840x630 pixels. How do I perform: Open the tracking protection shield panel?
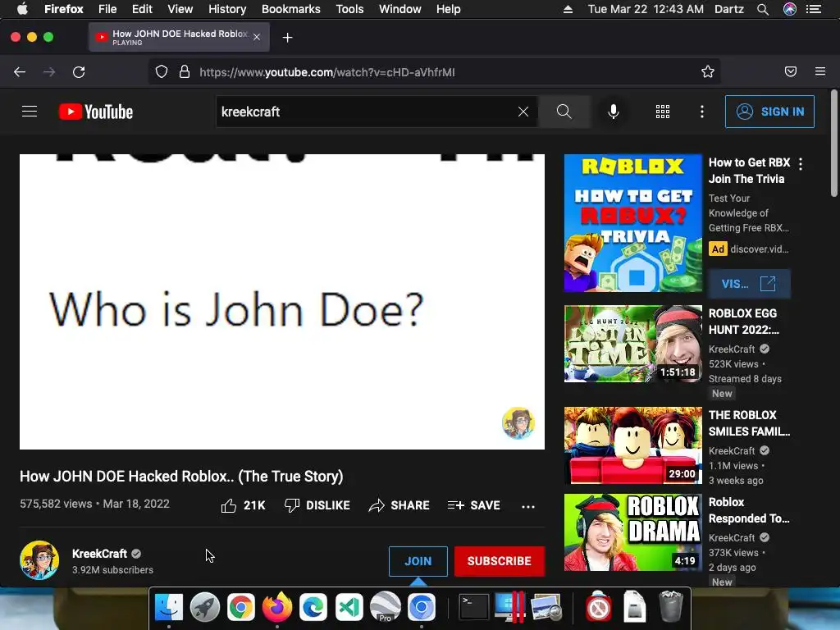click(162, 72)
